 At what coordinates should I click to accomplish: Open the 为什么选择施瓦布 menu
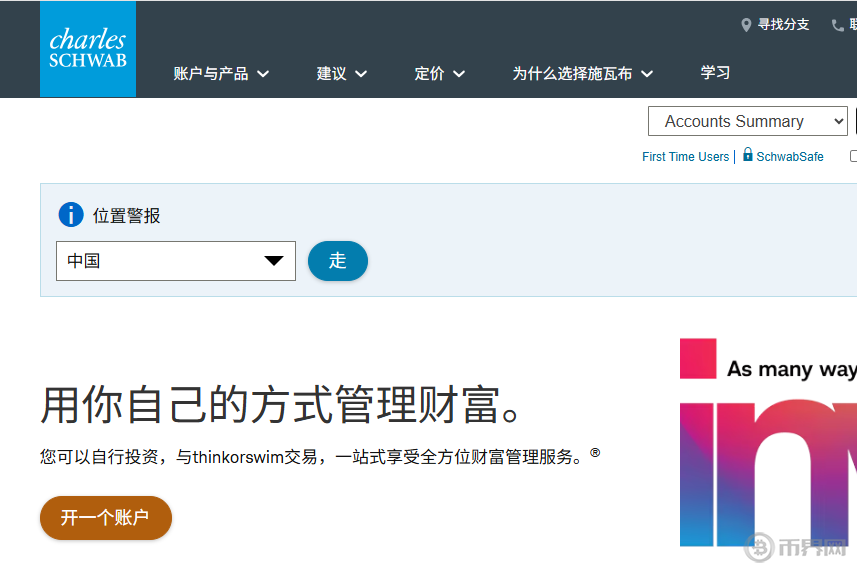583,74
